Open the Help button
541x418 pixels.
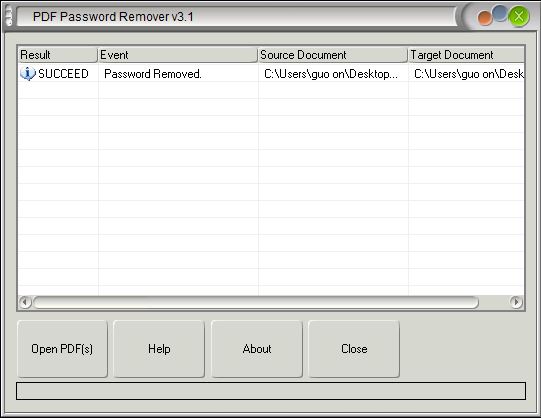[159, 349]
